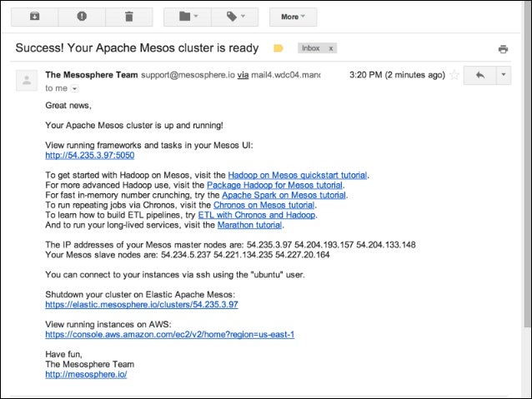
Task: Click the support@mesosphere.io sender address
Action: (x=188, y=75)
